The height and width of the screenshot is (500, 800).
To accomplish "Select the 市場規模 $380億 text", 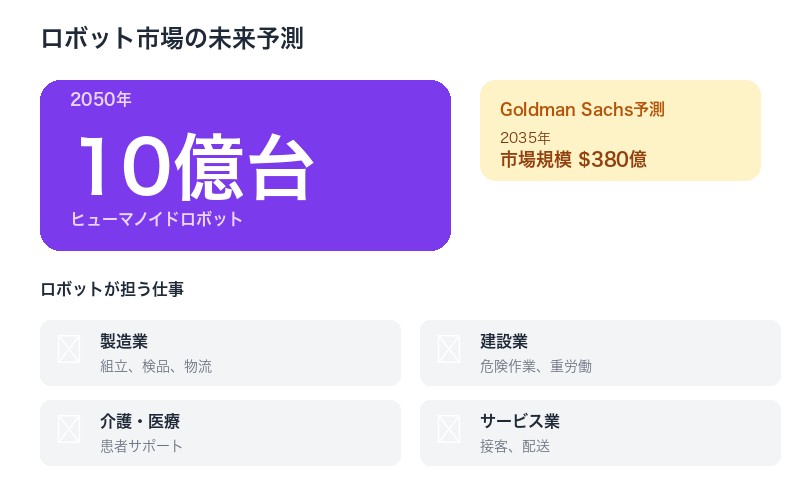I will pos(573,159).
